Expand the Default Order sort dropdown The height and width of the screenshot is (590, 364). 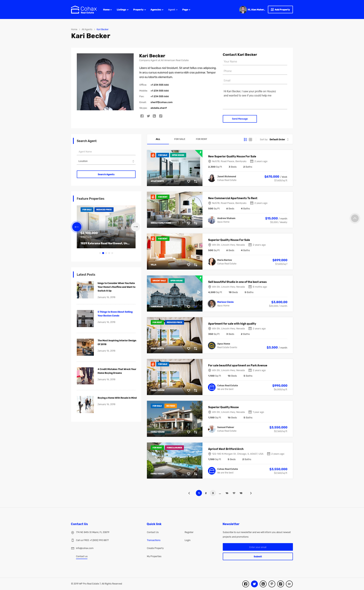point(279,139)
